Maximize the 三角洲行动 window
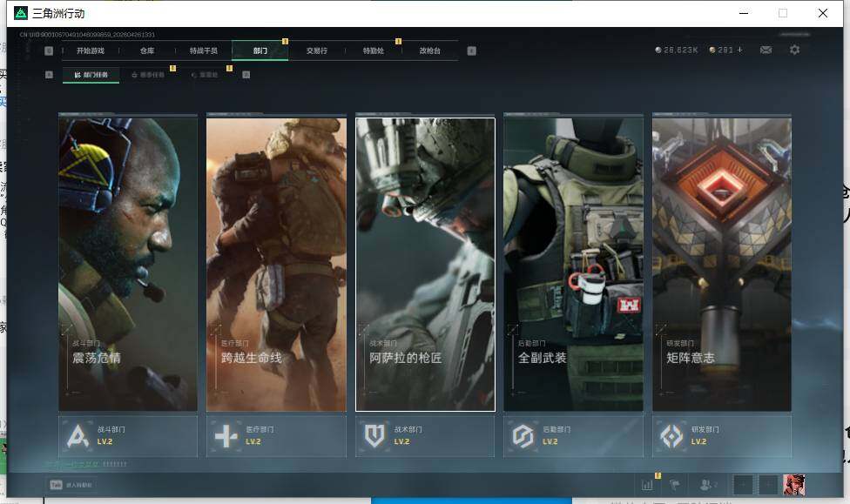 click(x=783, y=13)
